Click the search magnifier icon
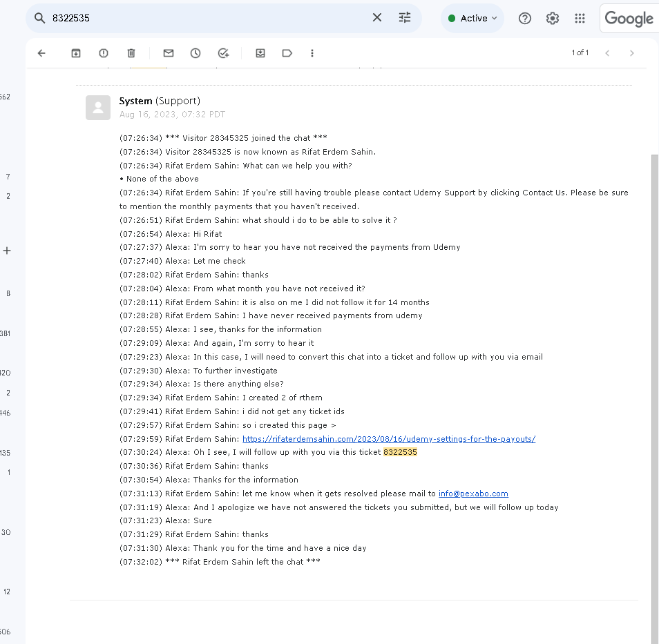 click(x=39, y=18)
